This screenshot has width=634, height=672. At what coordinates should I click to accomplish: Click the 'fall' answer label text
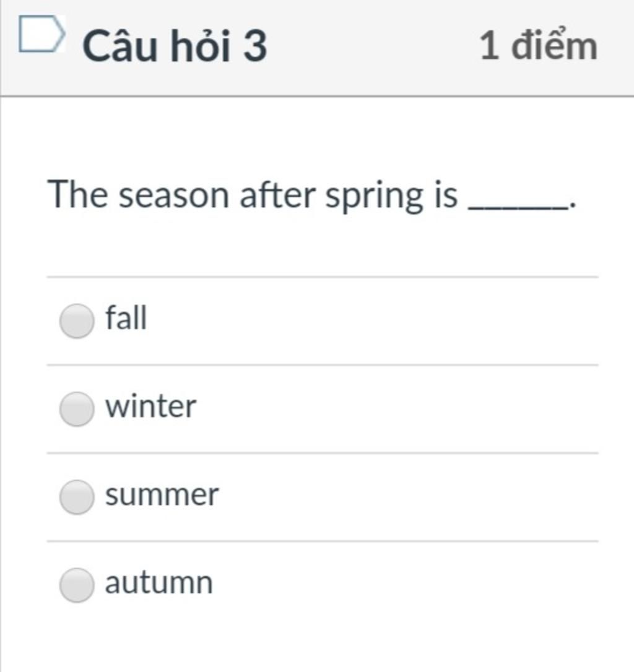click(x=126, y=317)
